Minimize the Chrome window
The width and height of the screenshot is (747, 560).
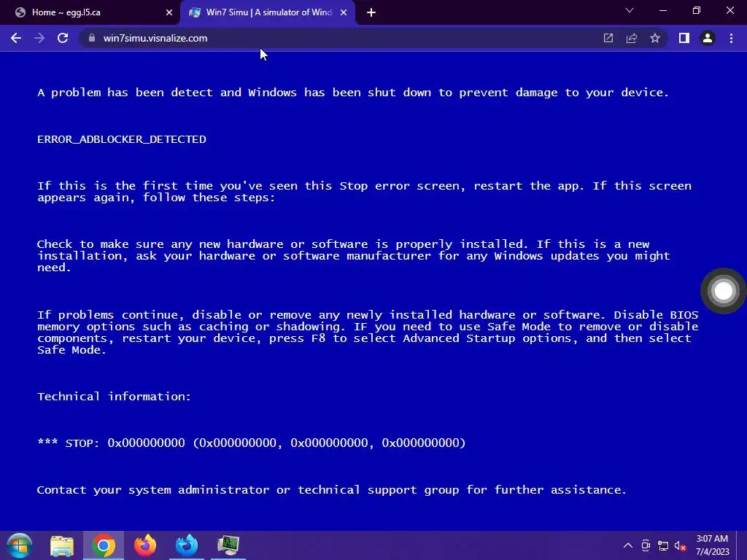662,10
